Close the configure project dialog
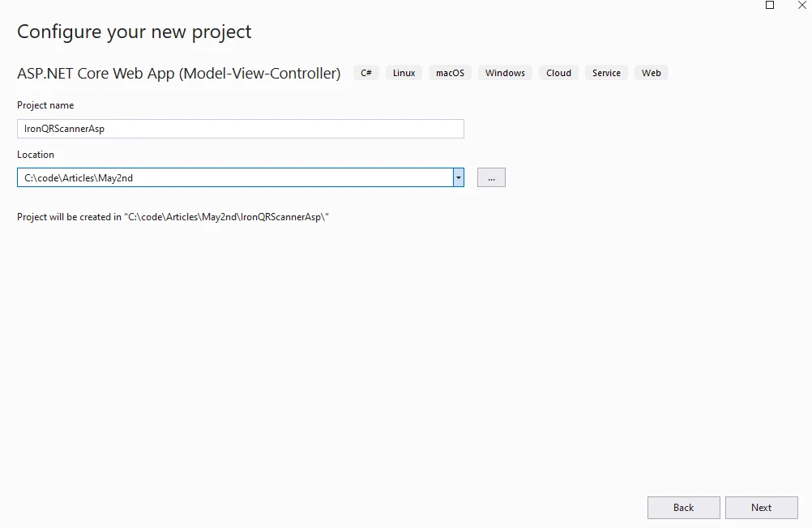The width and height of the screenshot is (812, 528). point(802,5)
